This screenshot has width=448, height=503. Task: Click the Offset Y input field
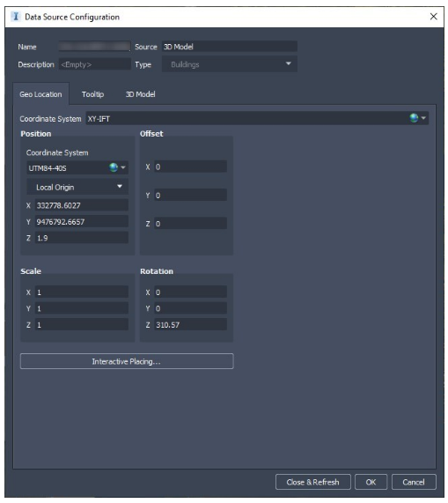click(x=190, y=195)
